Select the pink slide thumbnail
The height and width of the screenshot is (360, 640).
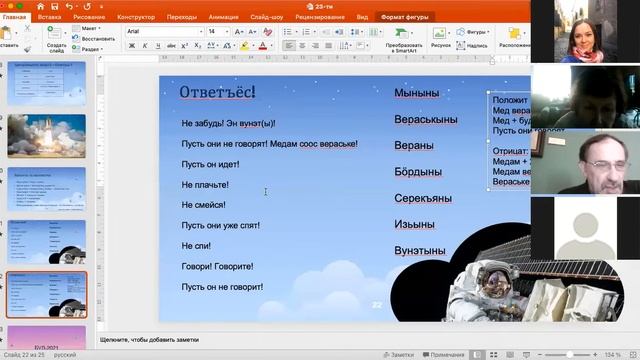(x=47, y=338)
